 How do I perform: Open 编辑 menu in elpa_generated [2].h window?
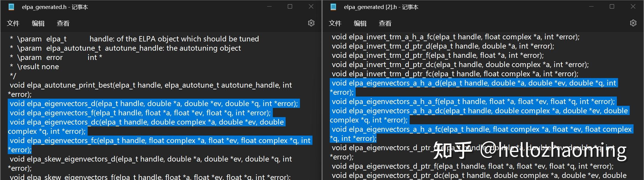(x=360, y=23)
